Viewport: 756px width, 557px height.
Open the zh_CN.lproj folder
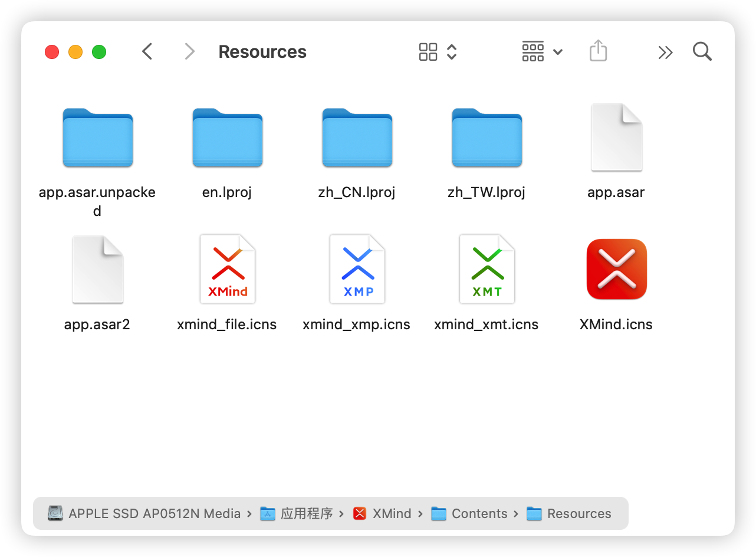(x=357, y=137)
